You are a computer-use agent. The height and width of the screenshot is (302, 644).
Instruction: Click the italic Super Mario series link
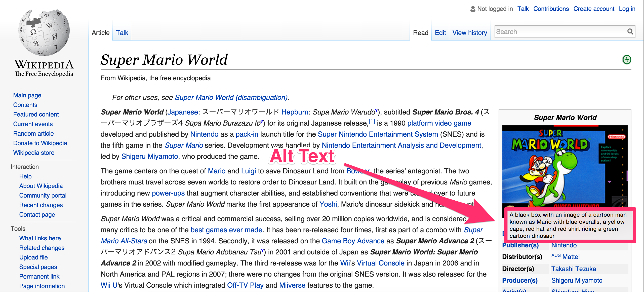184,145
